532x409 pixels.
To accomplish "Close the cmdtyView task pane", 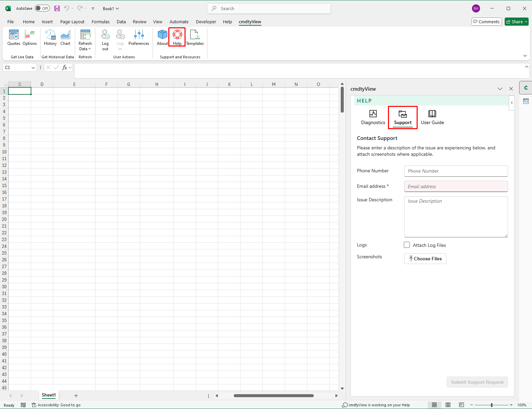I will click(511, 89).
